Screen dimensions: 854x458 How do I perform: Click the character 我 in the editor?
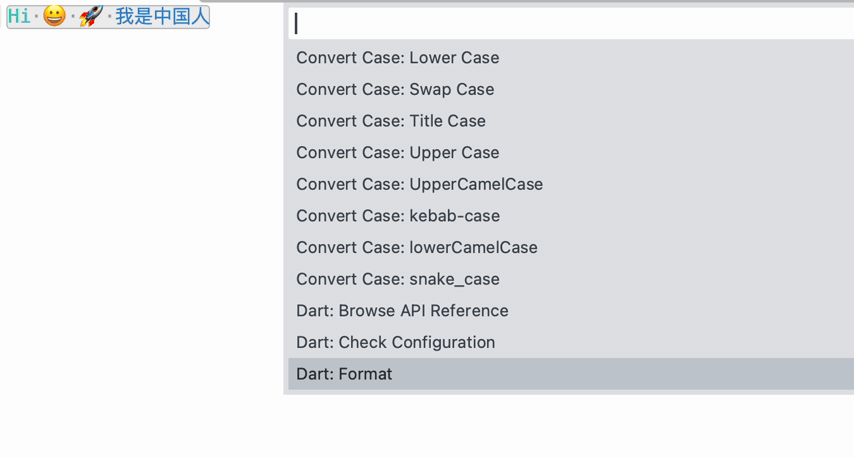124,16
